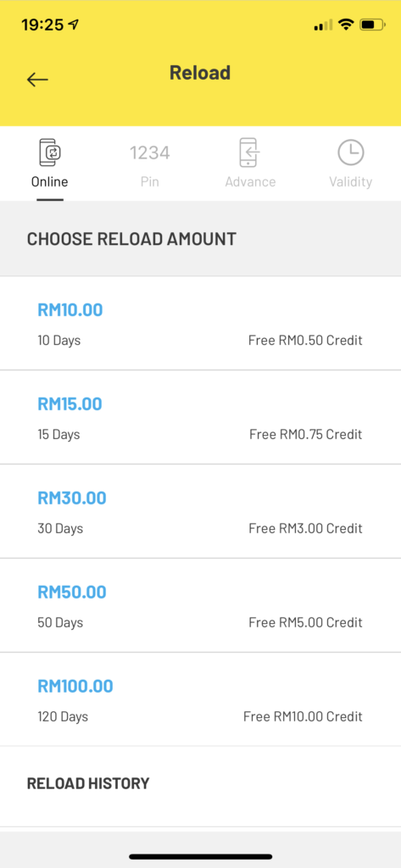Tap the Validity clock icon
The image size is (401, 868).
(351, 153)
